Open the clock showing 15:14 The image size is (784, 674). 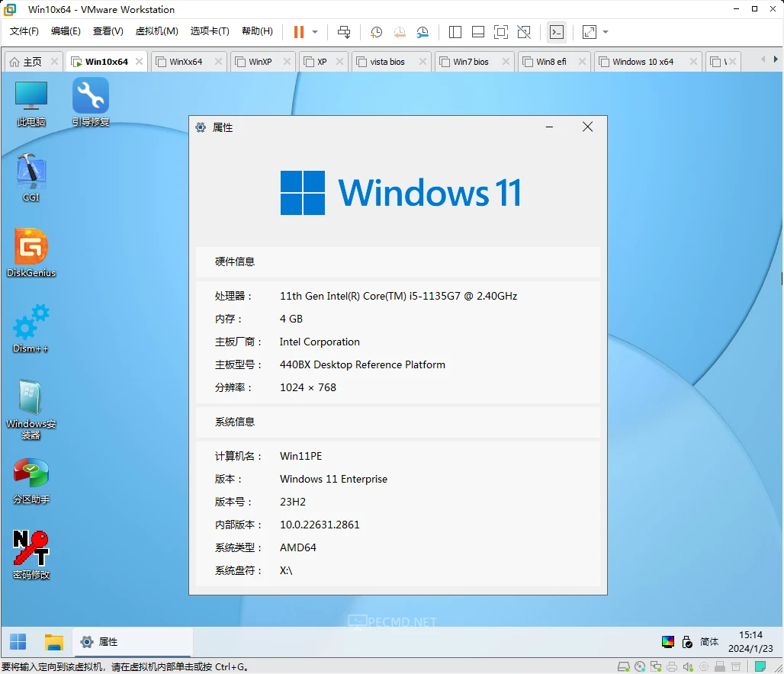tap(750, 641)
